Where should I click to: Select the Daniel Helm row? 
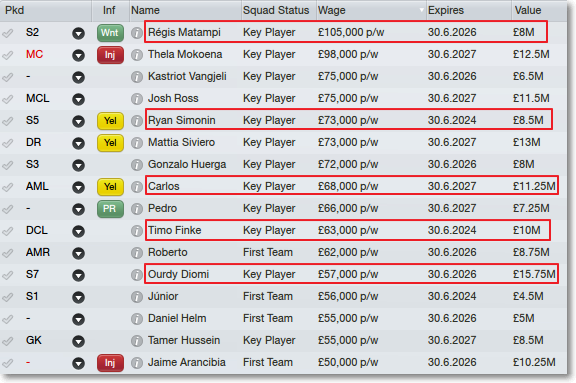click(283, 319)
